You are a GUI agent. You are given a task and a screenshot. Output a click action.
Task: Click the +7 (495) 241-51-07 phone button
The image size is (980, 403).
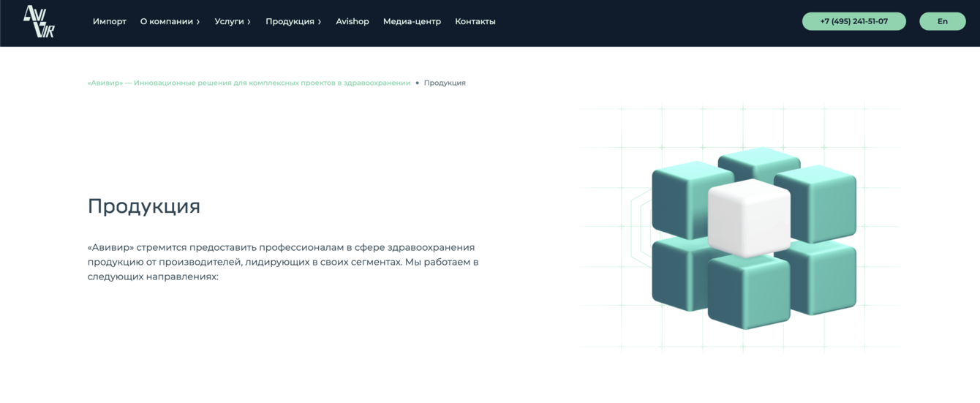854,21
